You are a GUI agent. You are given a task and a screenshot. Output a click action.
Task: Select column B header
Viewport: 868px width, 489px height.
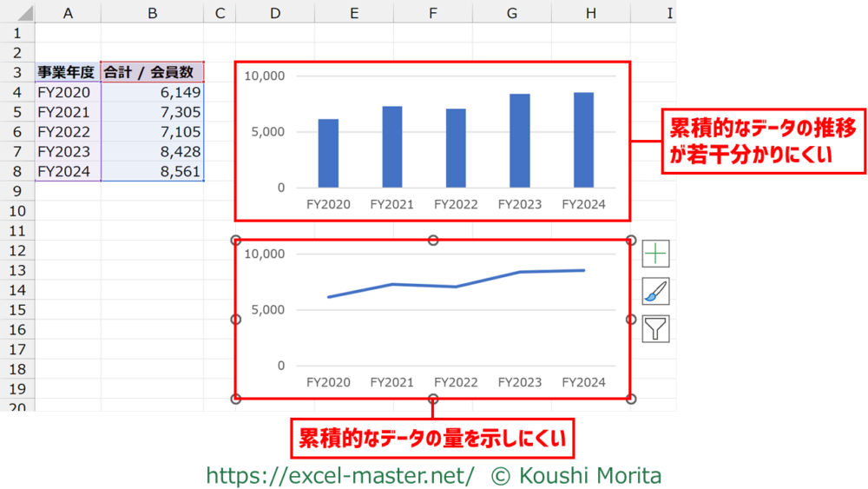pos(152,12)
